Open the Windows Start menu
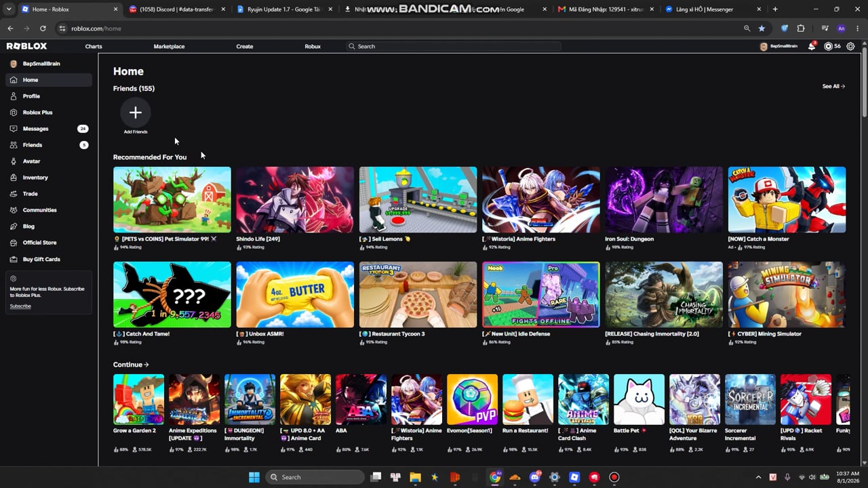The image size is (868, 488). pyautogui.click(x=254, y=477)
